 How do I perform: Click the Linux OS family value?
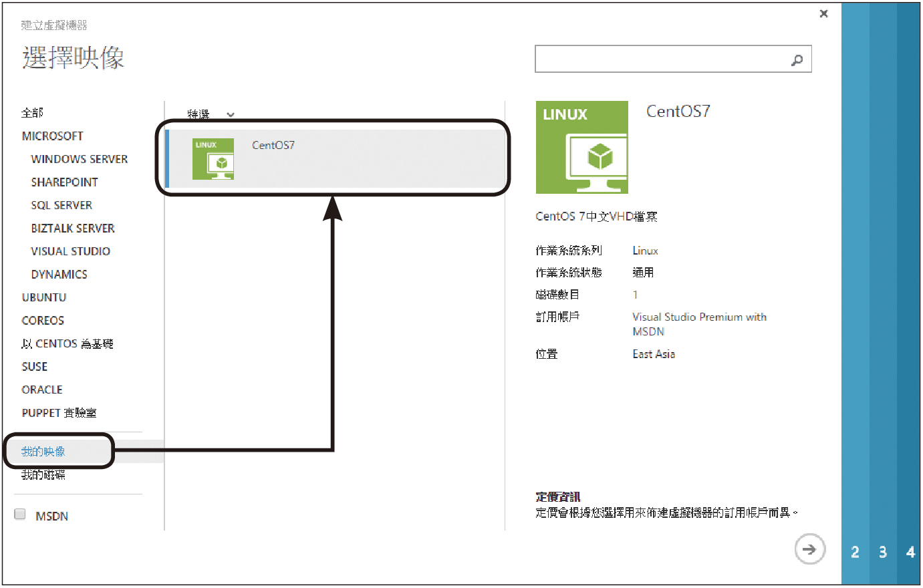[645, 251]
